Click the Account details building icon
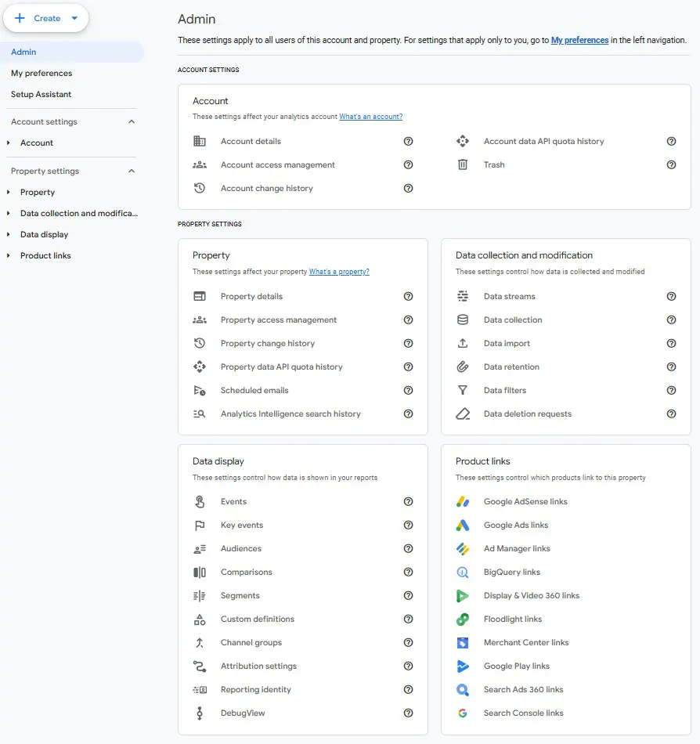Viewport: 700px width, 744px height. [200, 142]
